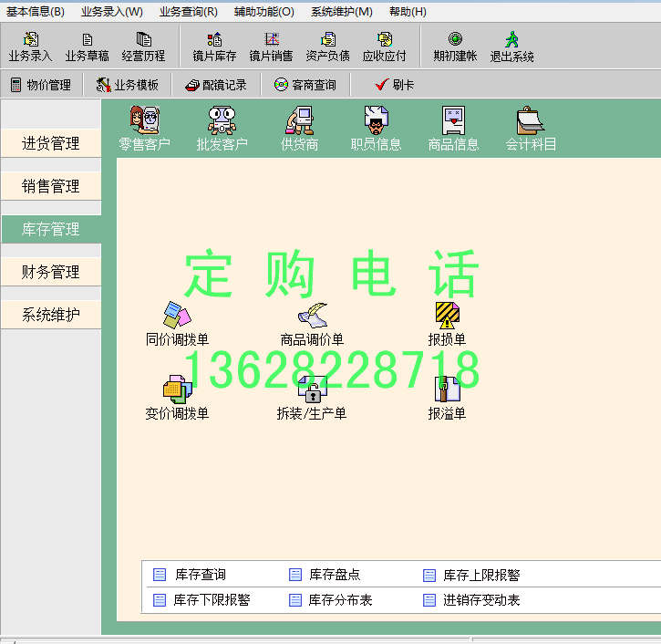The image size is (661, 644).
Task: Switch to 进货管理 sidebar section
Action: click(50, 143)
